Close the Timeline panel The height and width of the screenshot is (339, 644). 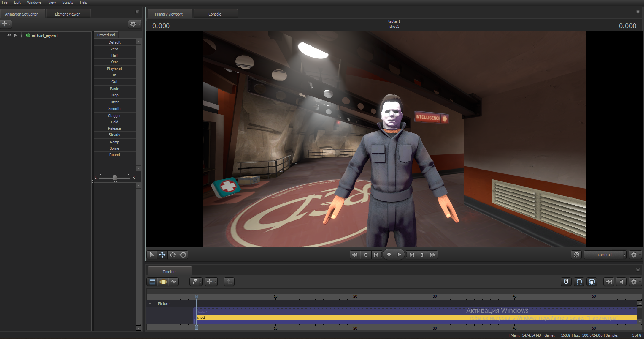pos(638,270)
